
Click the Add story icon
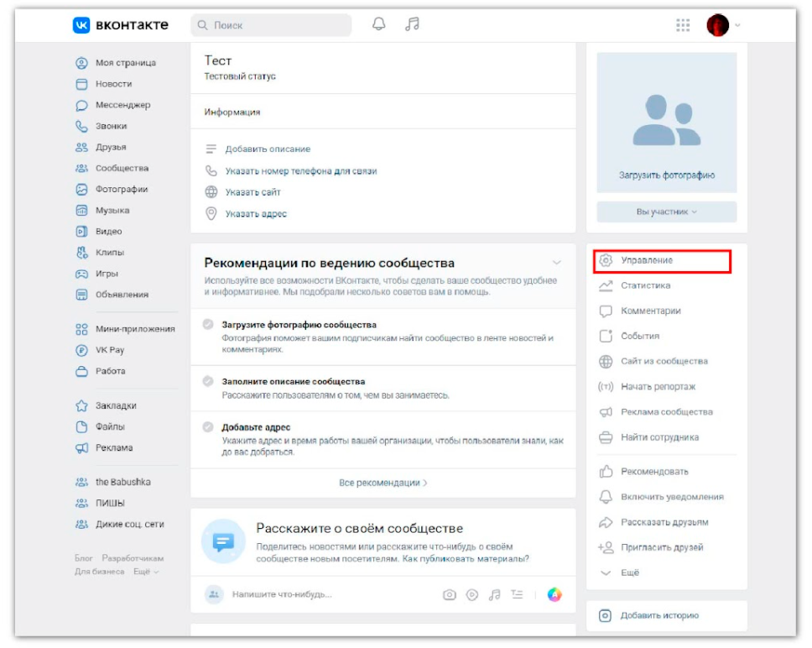605,615
